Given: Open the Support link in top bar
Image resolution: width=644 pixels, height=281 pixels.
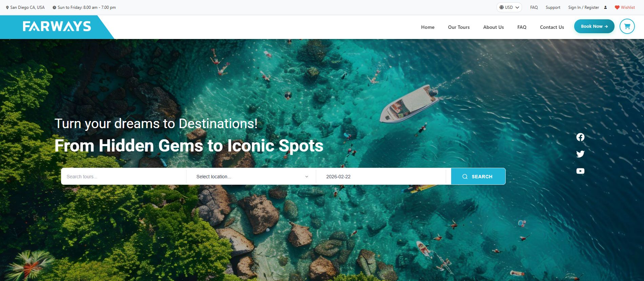Looking at the screenshot, I should 553,7.
